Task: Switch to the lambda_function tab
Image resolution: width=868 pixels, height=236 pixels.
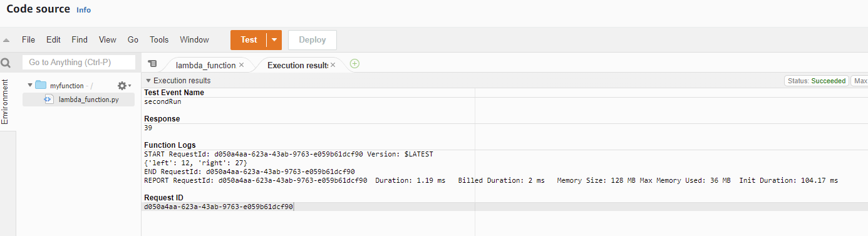Action: pyautogui.click(x=205, y=65)
